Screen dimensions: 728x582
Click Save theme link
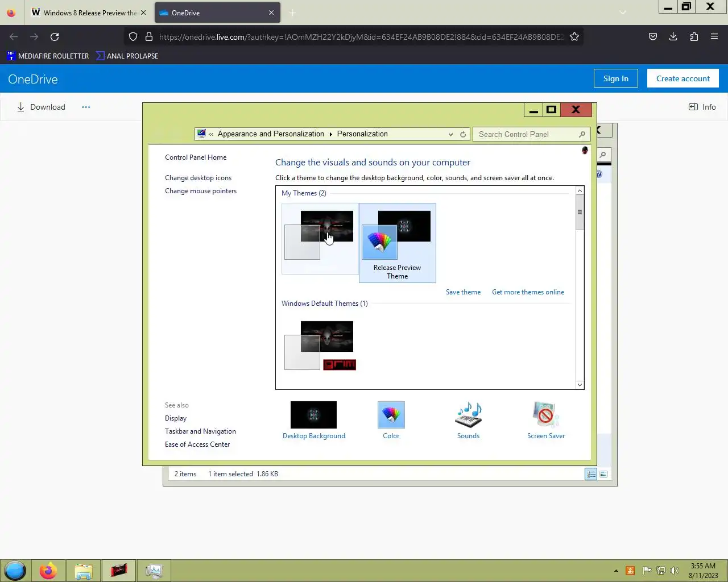[463, 292]
